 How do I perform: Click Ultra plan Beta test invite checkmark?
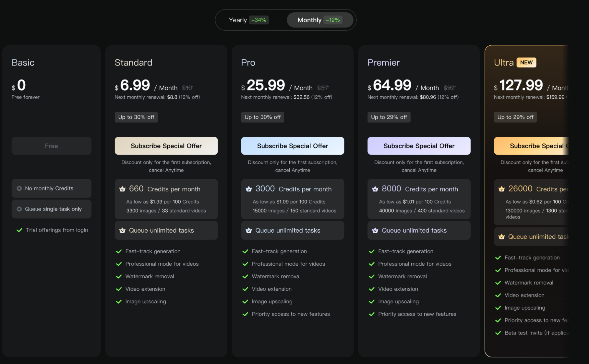point(498,333)
